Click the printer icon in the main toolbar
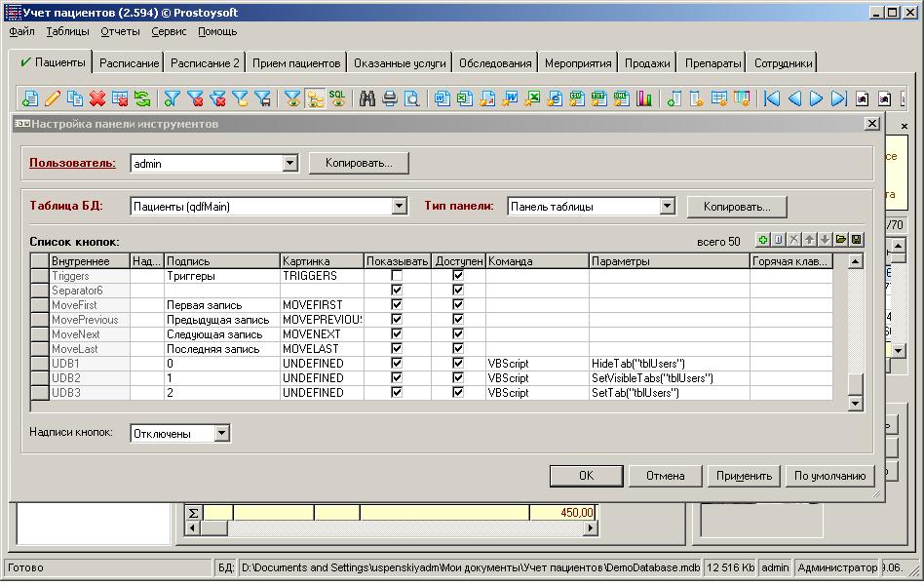924x585 pixels. [390, 98]
